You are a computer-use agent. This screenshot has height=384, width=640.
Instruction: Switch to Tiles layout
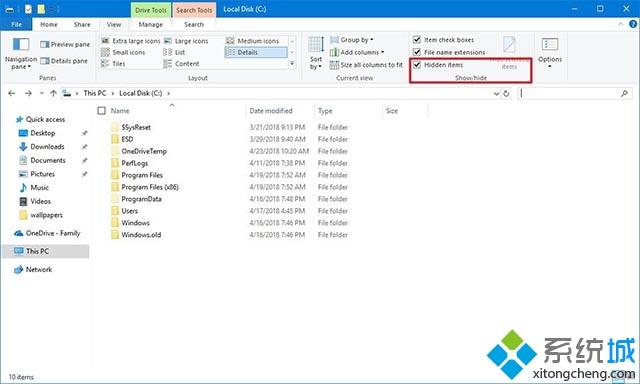tap(113, 64)
